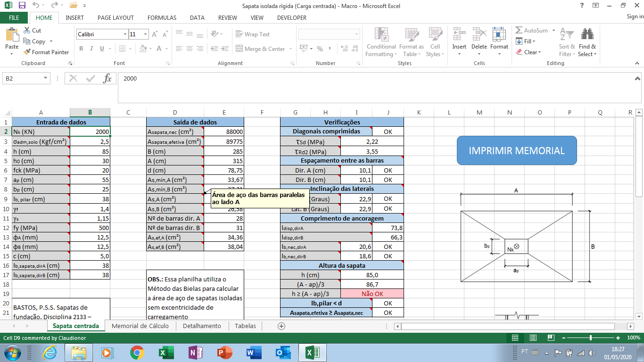This screenshot has width=644, height=362.
Task: Open Conditional Formatting in Styles group
Action: pos(381,42)
